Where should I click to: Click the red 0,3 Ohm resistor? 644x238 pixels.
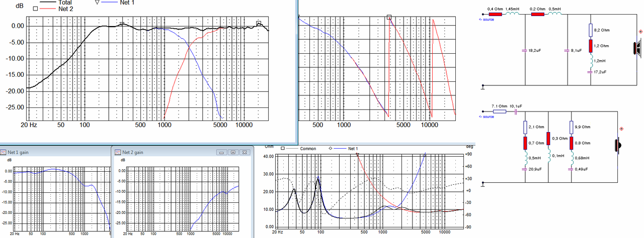point(548,138)
